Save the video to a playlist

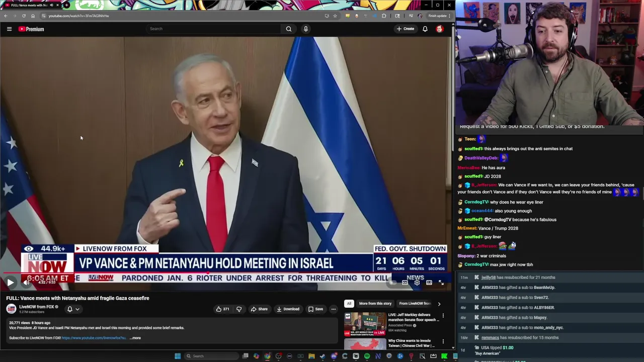315,309
